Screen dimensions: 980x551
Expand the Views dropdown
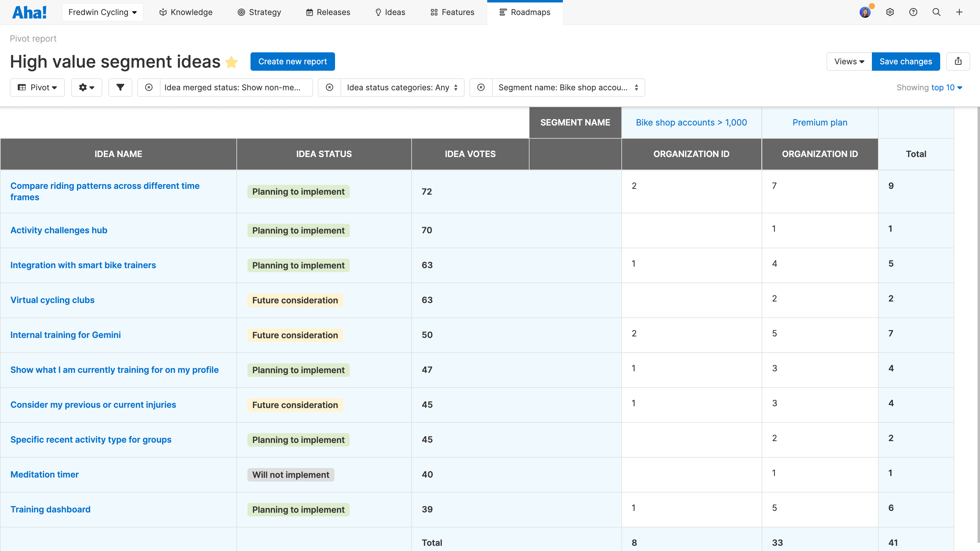point(849,61)
